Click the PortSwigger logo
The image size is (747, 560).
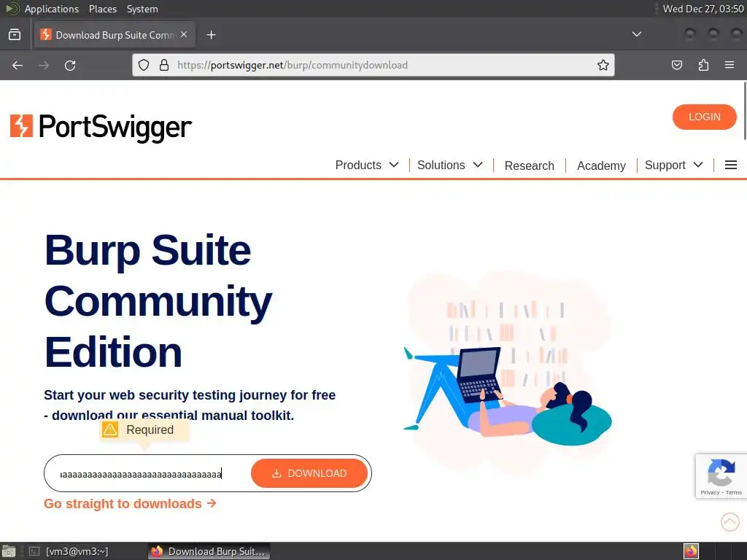(101, 127)
